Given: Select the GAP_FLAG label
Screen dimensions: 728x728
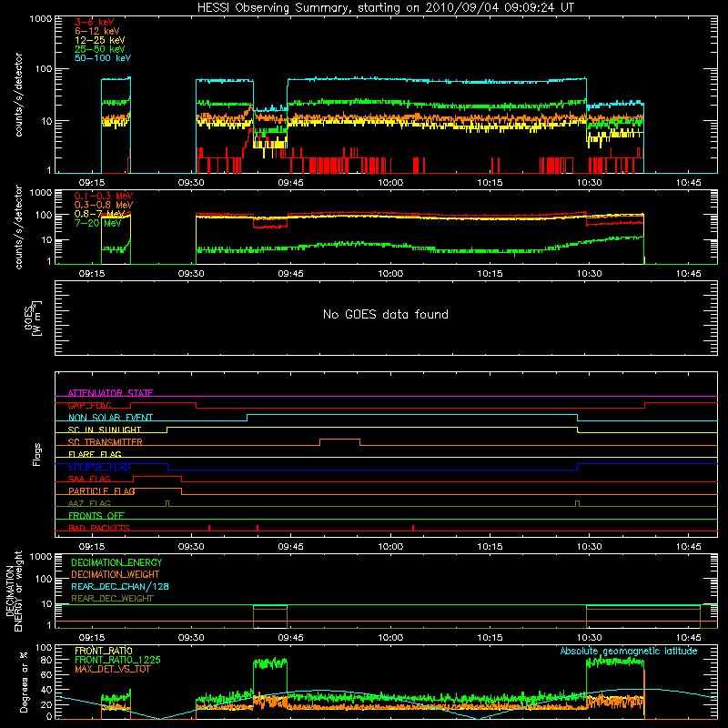Looking at the screenshot, I should pos(89,405).
